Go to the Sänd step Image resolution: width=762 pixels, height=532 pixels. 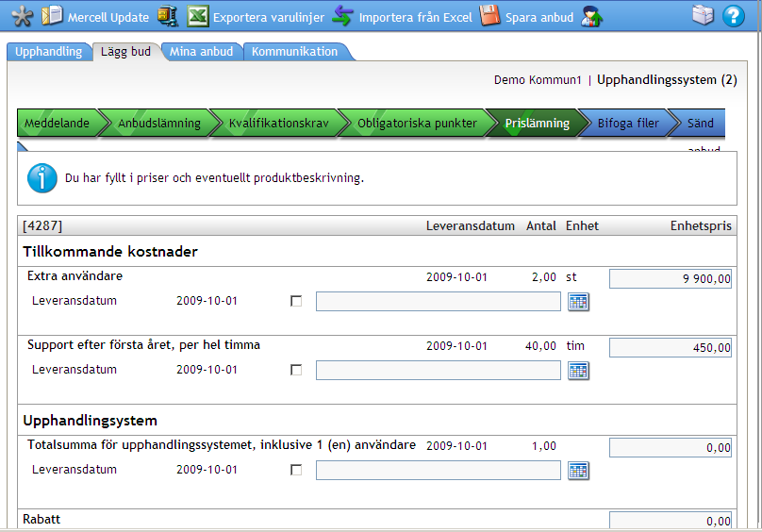(x=701, y=123)
